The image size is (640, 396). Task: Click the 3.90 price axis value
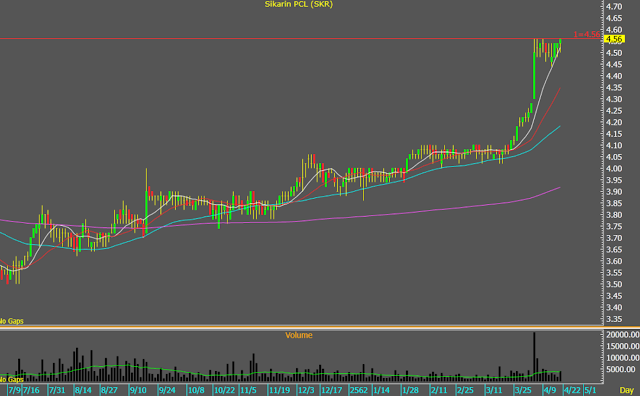(x=614, y=191)
